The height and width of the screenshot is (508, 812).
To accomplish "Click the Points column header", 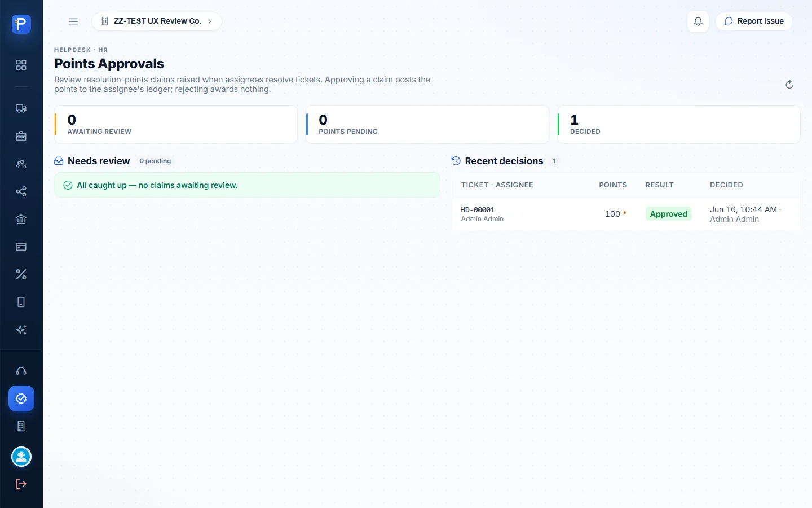I will [613, 185].
